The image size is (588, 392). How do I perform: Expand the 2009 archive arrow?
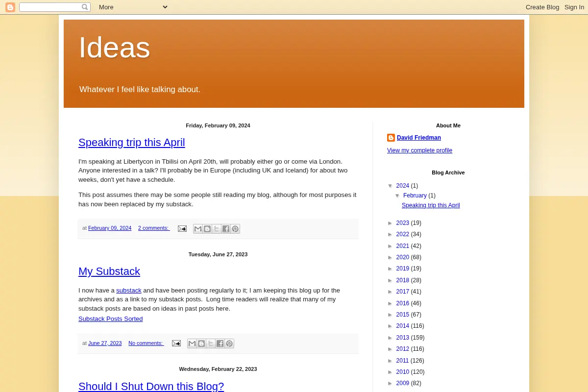pyautogui.click(x=391, y=383)
